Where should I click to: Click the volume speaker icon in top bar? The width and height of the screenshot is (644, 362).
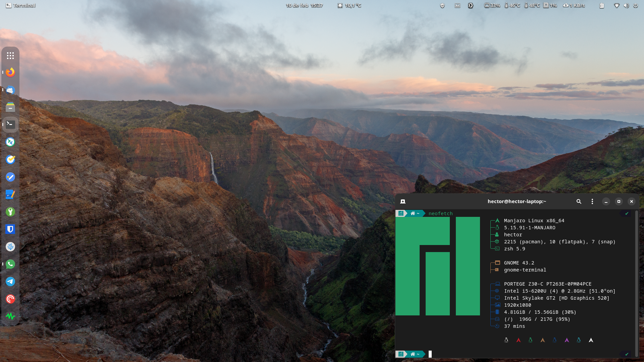coord(626,5)
